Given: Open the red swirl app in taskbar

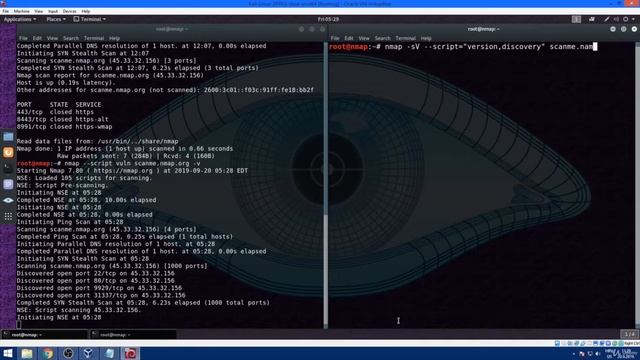Looking at the screenshot, I should (130, 353).
